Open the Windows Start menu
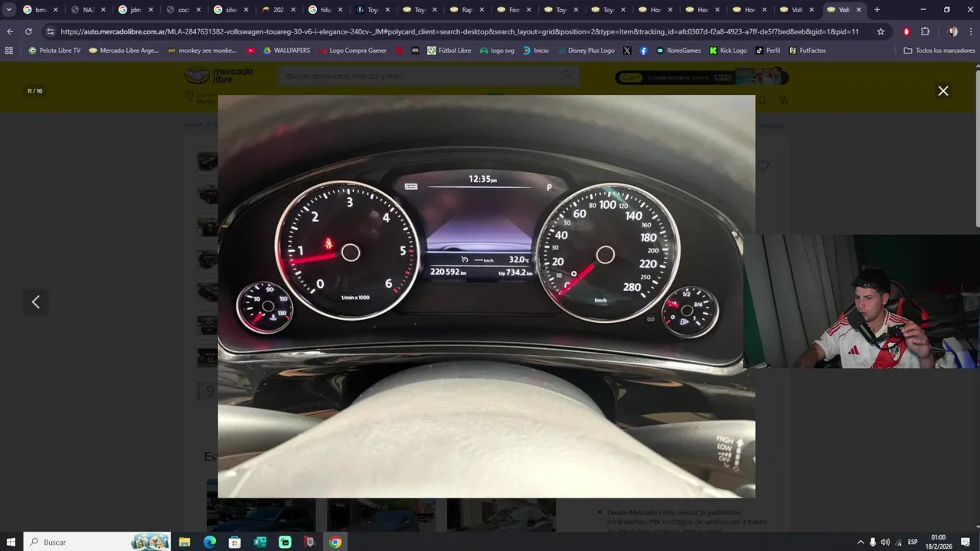The image size is (980, 551). [x=11, y=542]
